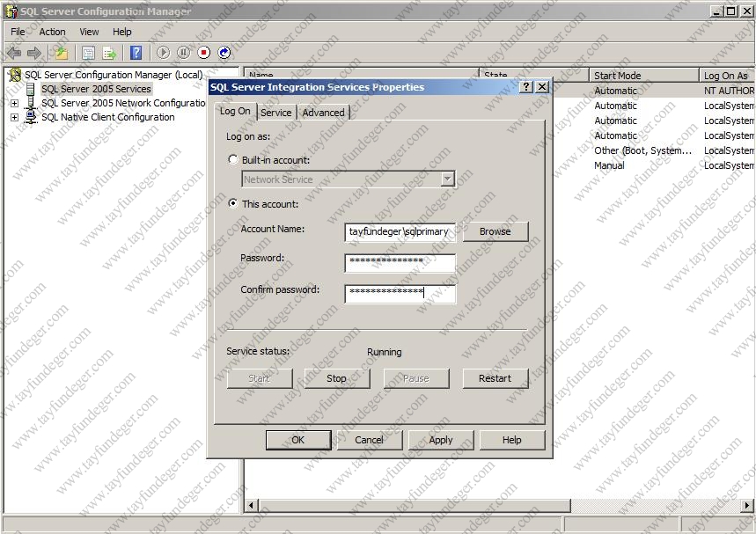
Task: Click the Restart service button
Action: 495,379
